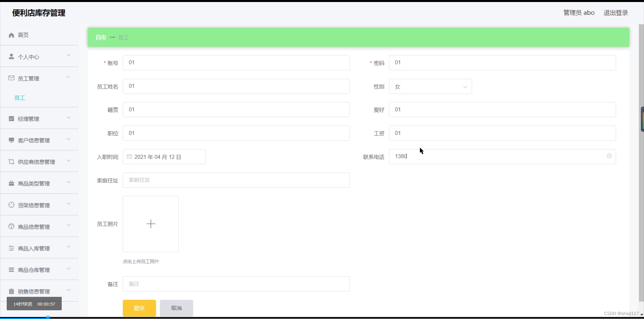
Task: Expand the 供应商信息管理 section chevron
Action: (68, 161)
